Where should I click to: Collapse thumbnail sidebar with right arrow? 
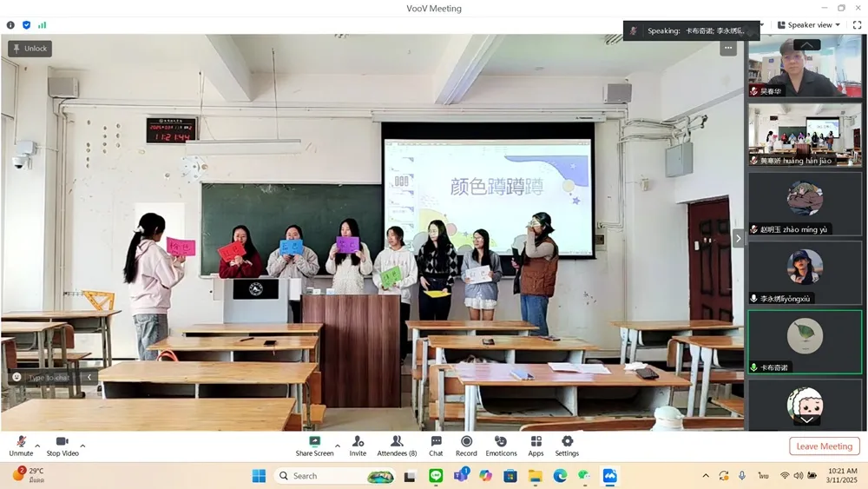click(738, 238)
